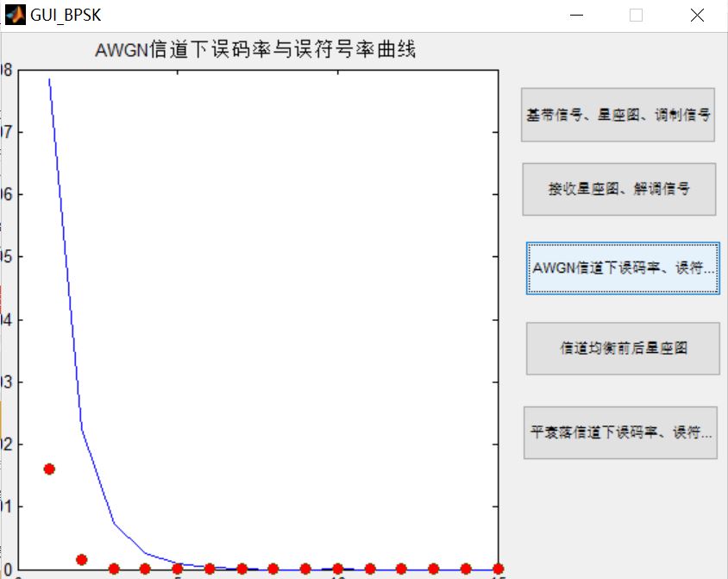This screenshot has width=728, height=579.
Task: Click the 接收星座图、解调信号 button
Action: (x=618, y=189)
